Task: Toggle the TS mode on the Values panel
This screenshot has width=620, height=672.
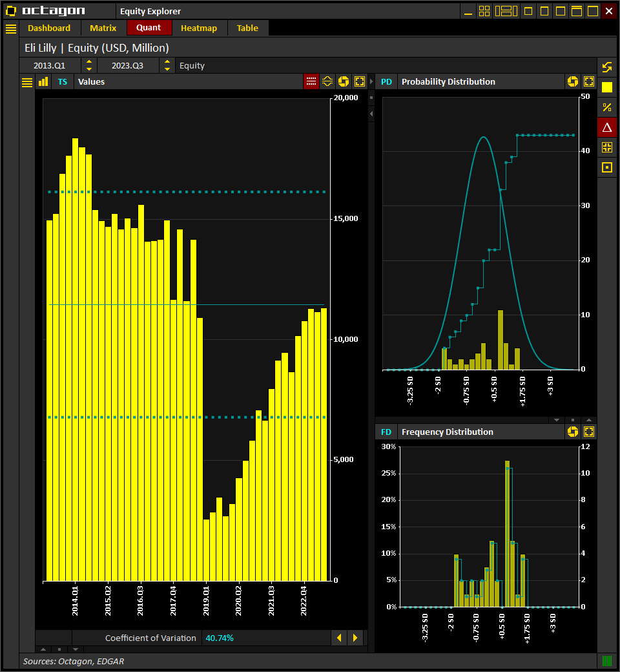Action: click(x=62, y=81)
